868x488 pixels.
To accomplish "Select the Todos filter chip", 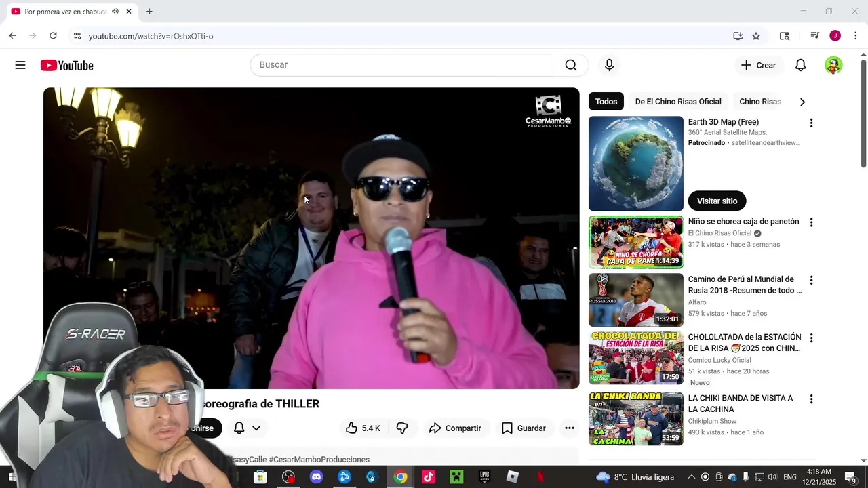I will (x=606, y=102).
